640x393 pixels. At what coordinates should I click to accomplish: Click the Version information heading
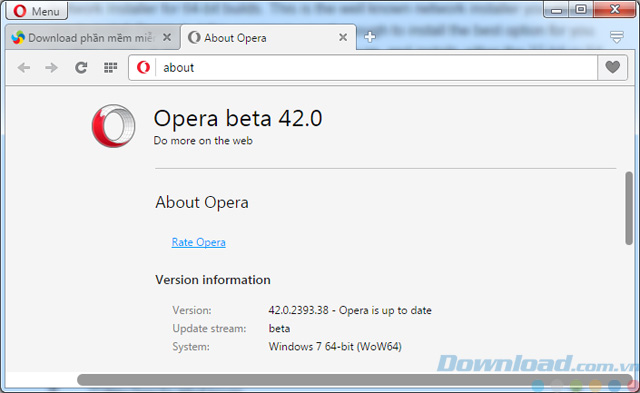[213, 280]
